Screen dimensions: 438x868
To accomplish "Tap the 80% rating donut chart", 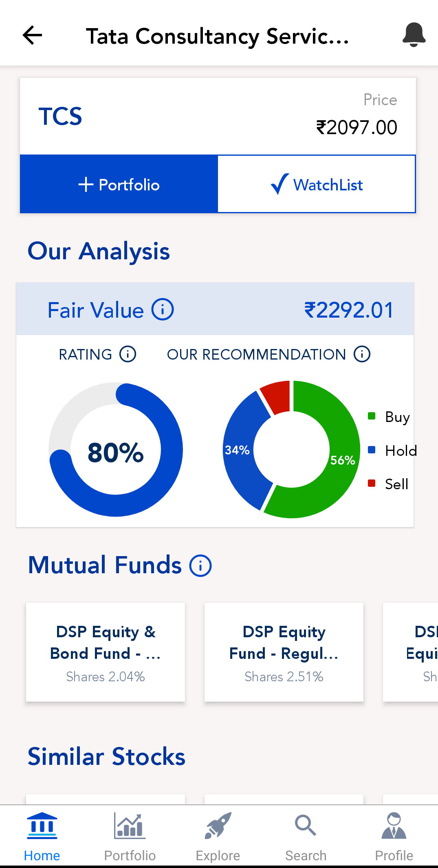I will tap(116, 450).
